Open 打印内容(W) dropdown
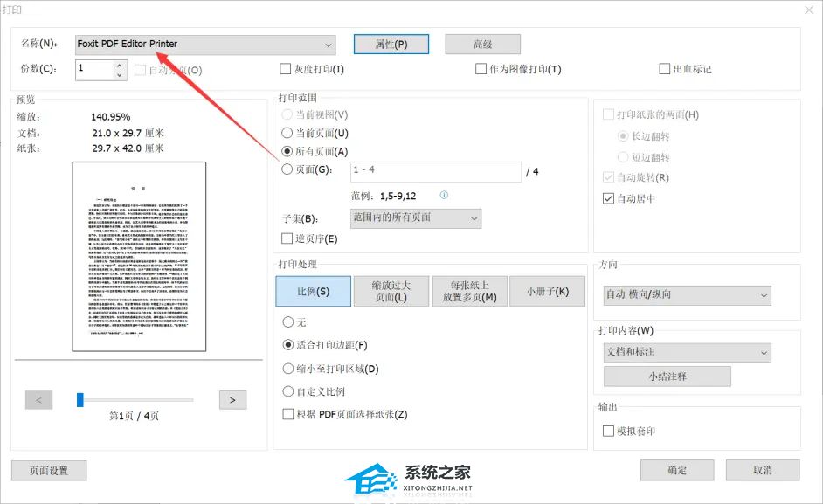Screen dimensions: 823x504 [688, 353]
